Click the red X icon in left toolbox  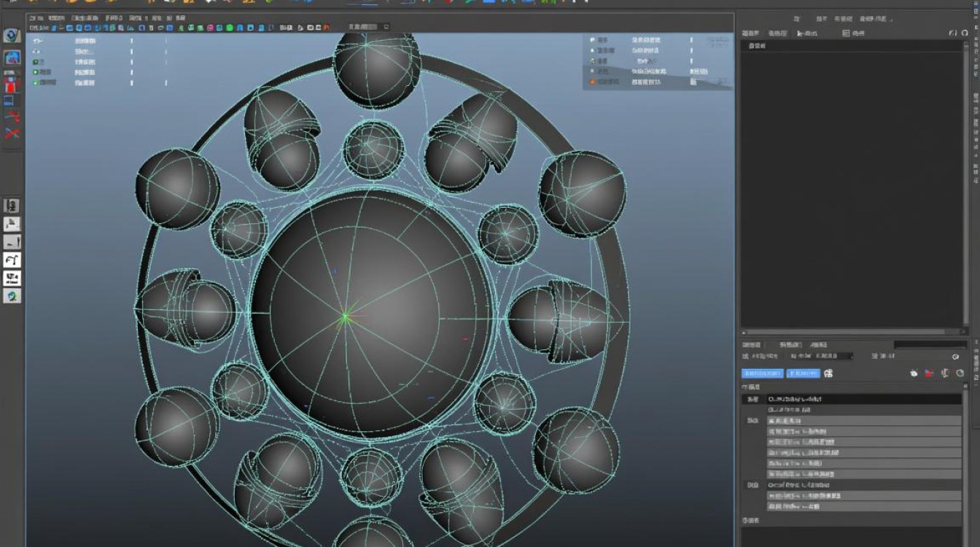point(12,133)
